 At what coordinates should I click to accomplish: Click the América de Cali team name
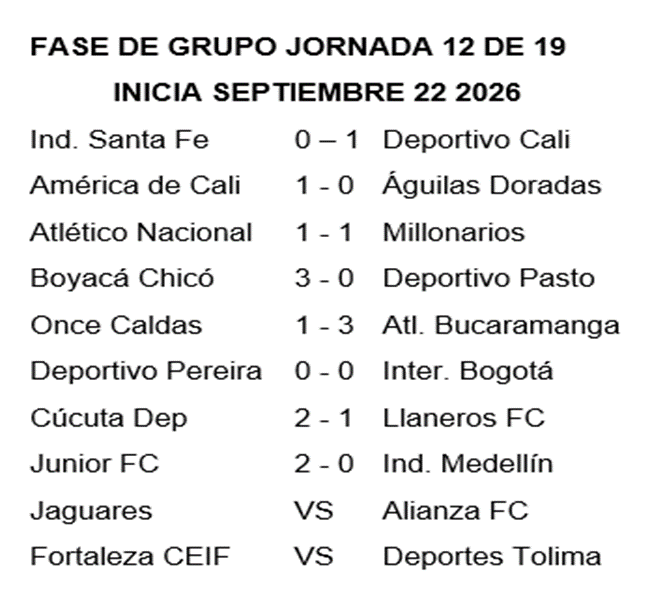[135, 186]
